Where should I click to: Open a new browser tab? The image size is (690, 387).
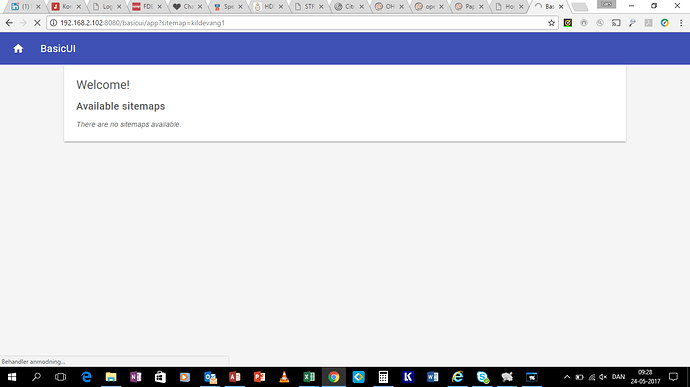580,7
